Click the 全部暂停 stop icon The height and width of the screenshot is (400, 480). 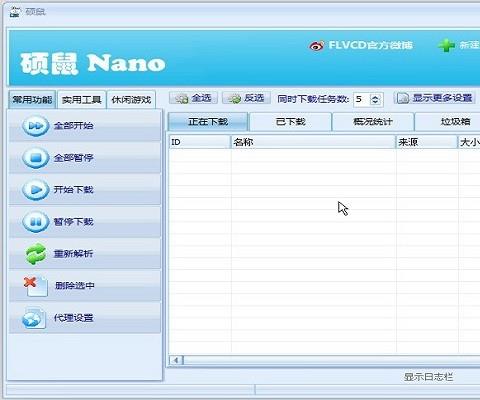[35, 158]
